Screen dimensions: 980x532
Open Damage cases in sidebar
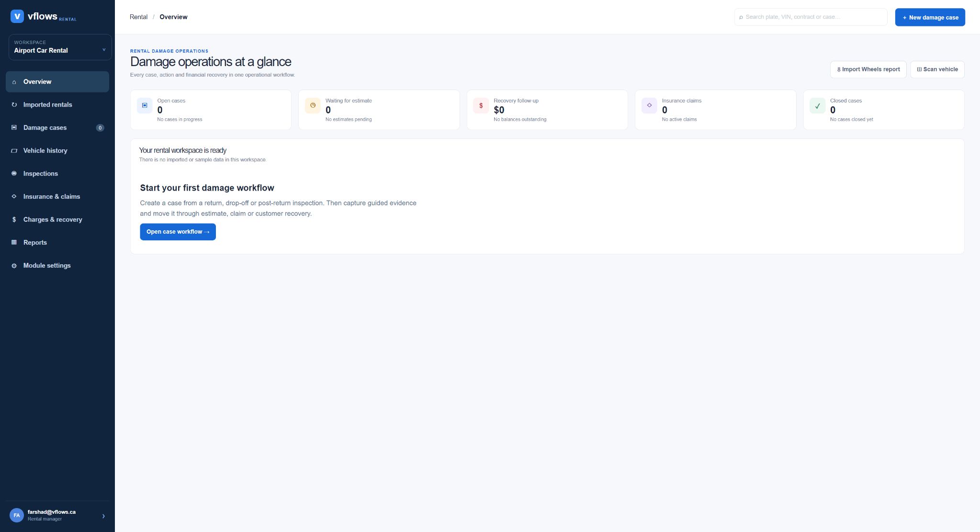[x=57, y=128]
